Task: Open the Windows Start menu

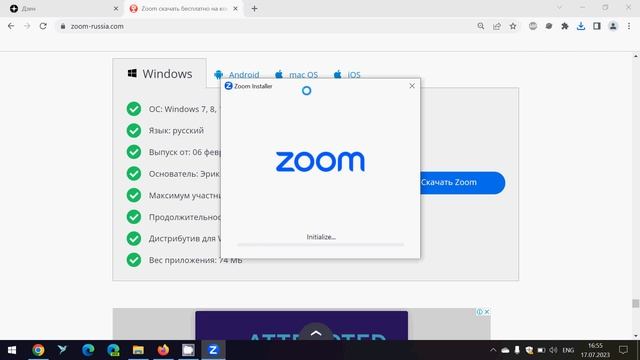Action: point(12,350)
